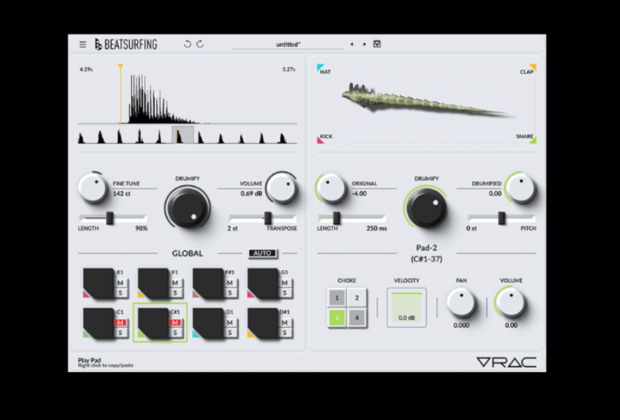620x420 pixels.
Task: Trigger the selected C#1 pad
Action: [153, 323]
